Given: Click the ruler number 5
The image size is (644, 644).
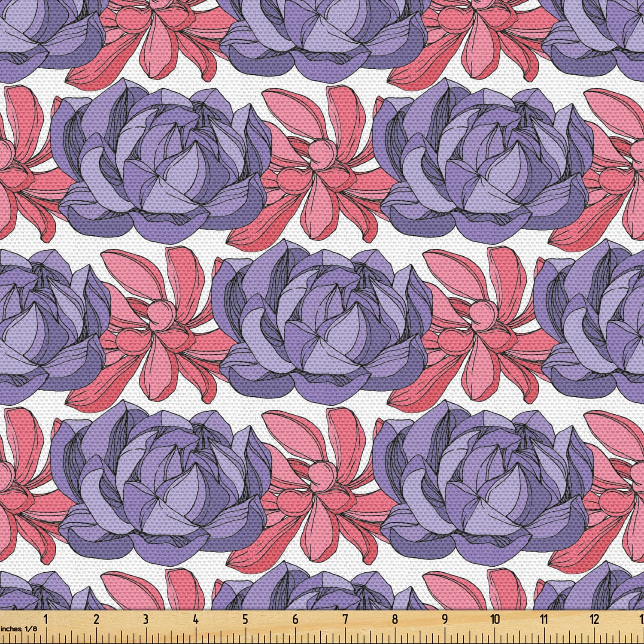Looking at the screenshot, I should pyautogui.click(x=245, y=619).
